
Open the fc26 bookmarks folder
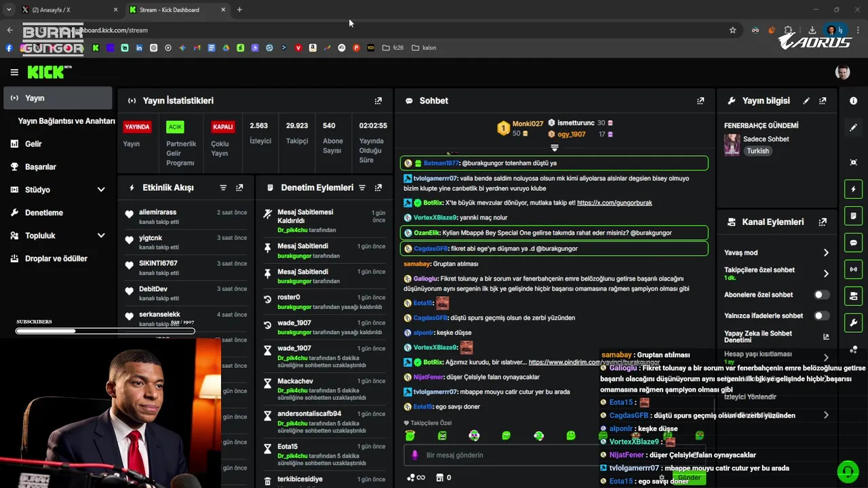coord(393,47)
